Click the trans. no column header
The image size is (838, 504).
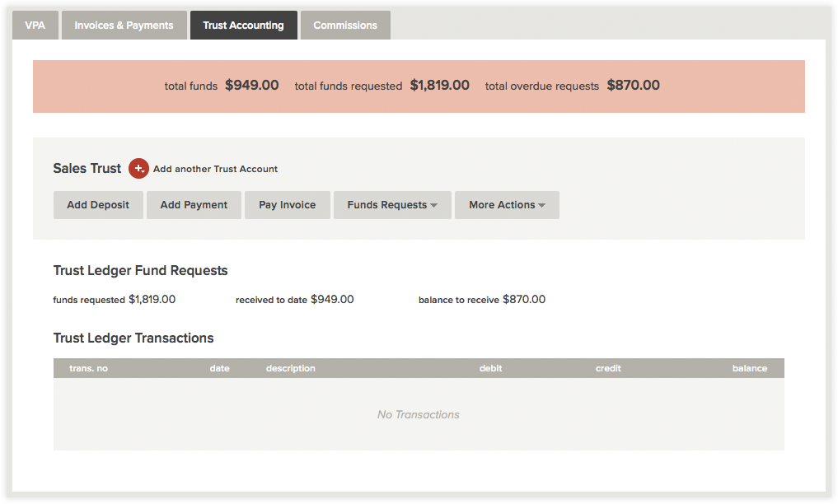89,368
